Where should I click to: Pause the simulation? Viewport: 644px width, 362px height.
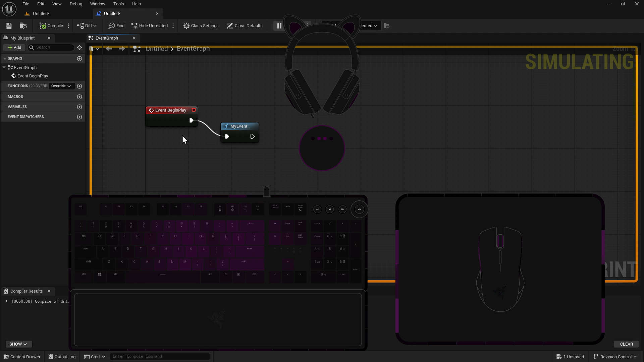tap(279, 26)
